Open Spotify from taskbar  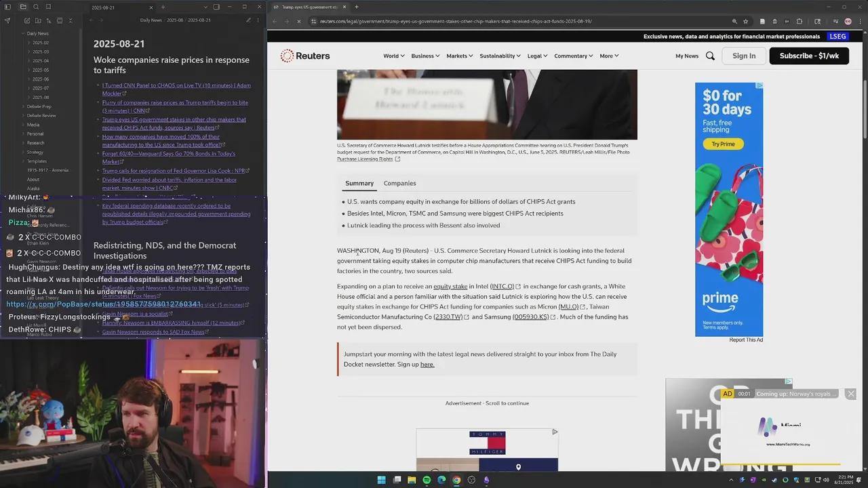[427, 480]
